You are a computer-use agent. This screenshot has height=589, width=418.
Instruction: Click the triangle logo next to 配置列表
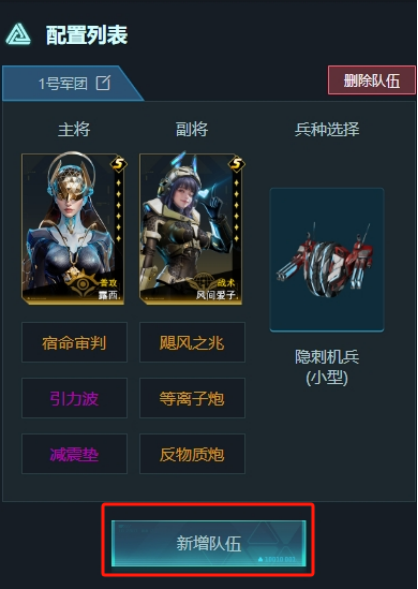pyautogui.click(x=18, y=34)
